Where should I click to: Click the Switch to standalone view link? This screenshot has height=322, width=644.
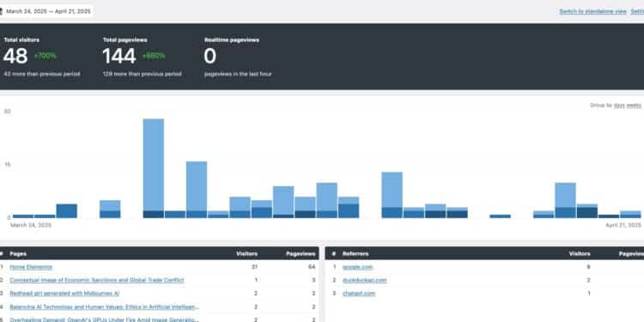[592, 11]
